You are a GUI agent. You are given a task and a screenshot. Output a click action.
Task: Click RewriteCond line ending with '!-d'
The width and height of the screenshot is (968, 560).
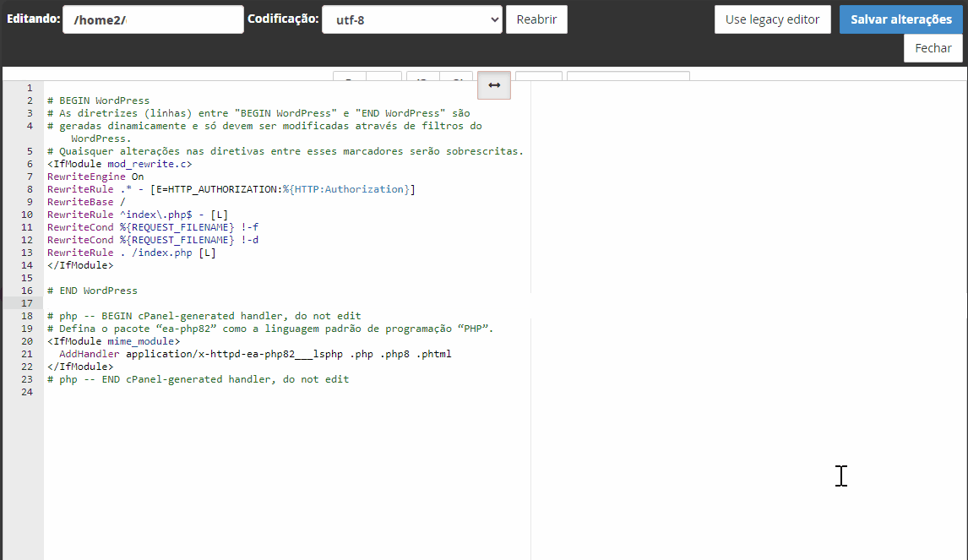[153, 240]
